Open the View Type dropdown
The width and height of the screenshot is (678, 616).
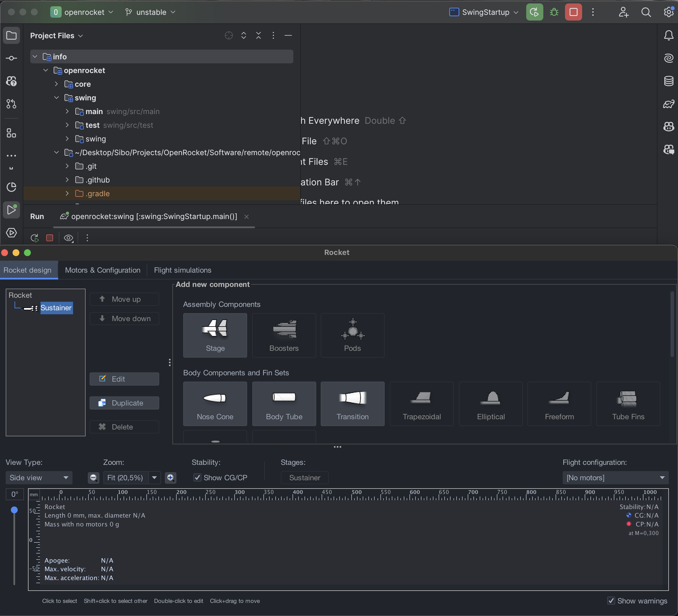point(39,478)
